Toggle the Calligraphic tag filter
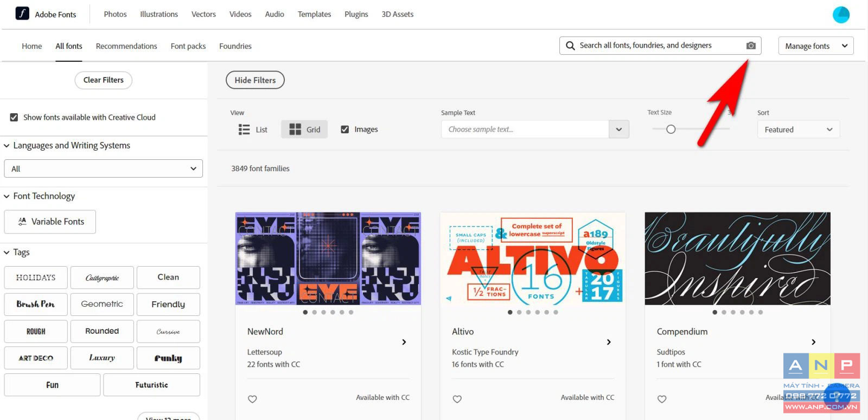868x420 pixels. point(102,277)
